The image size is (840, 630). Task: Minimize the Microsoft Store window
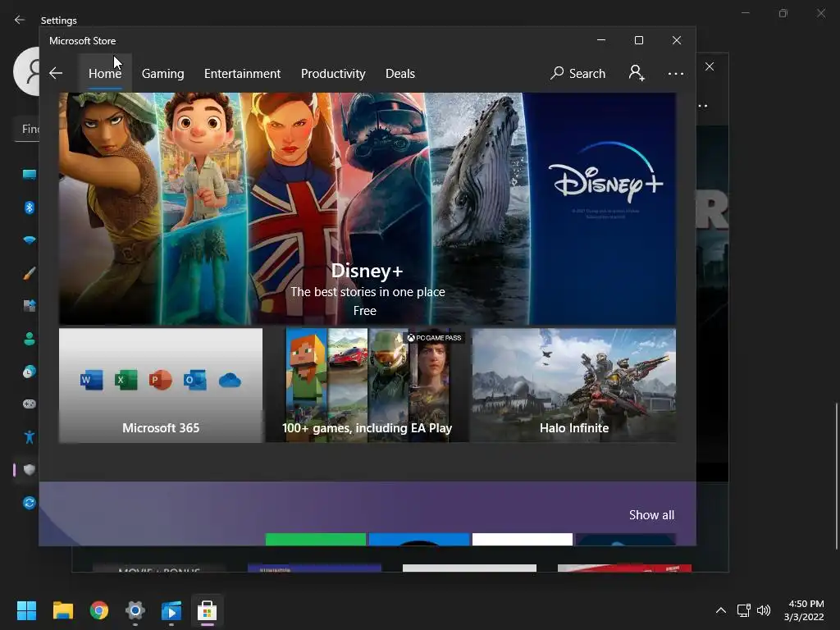coord(601,41)
